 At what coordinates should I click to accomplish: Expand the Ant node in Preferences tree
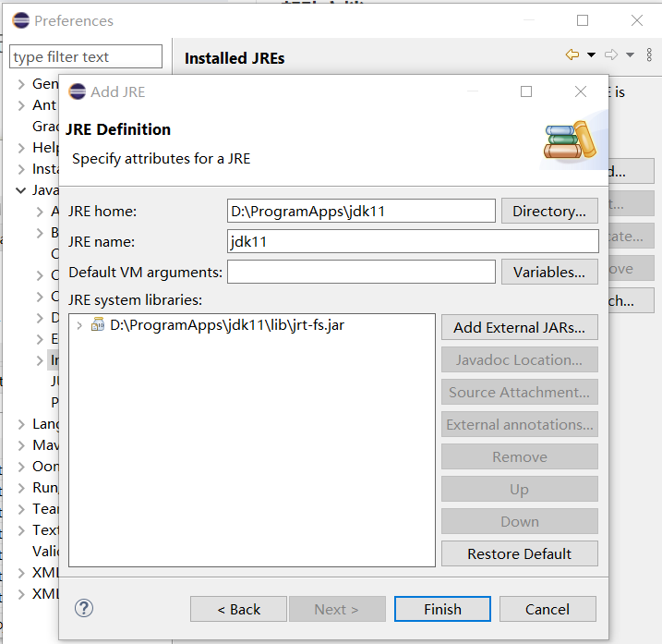pyautogui.click(x=21, y=105)
